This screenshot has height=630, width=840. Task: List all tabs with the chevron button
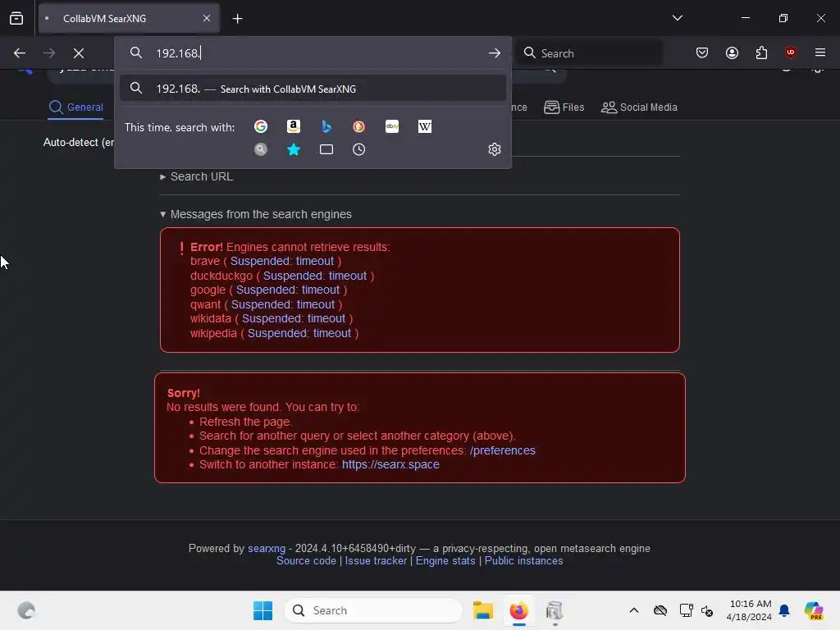pyautogui.click(x=677, y=18)
